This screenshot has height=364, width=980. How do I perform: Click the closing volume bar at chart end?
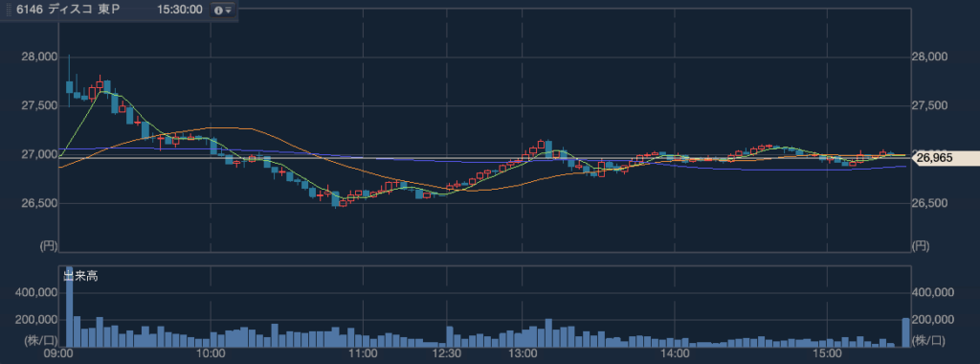coord(905,332)
